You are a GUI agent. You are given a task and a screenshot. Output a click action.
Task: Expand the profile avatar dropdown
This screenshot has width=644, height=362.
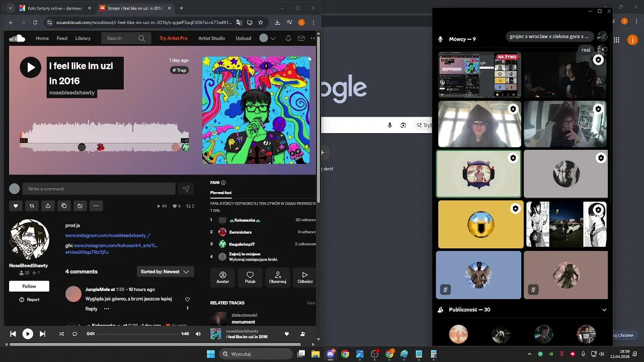267,38
